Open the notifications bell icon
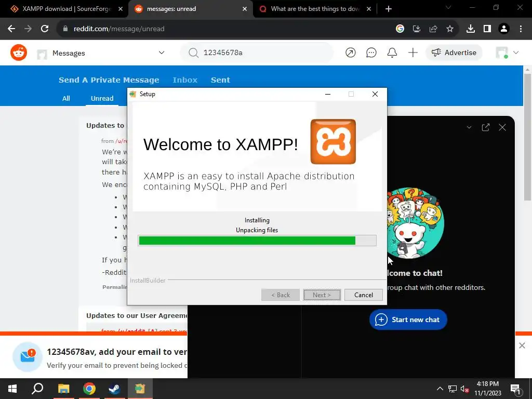Viewport: 532px width, 399px height. click(392, 52)
